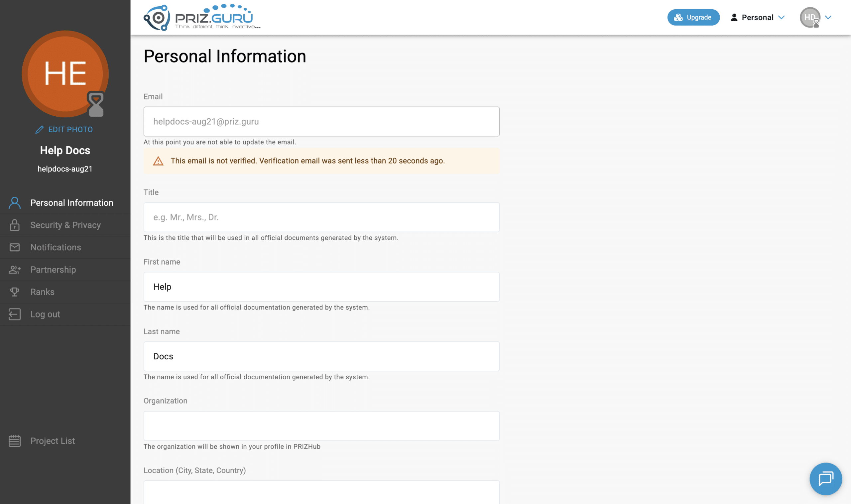Click the blocks icon inside Upgrade button

[678, 17]
